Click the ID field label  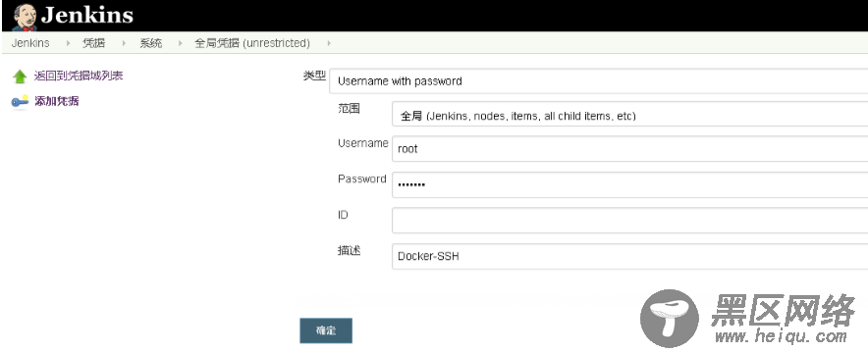click(343, 215)
